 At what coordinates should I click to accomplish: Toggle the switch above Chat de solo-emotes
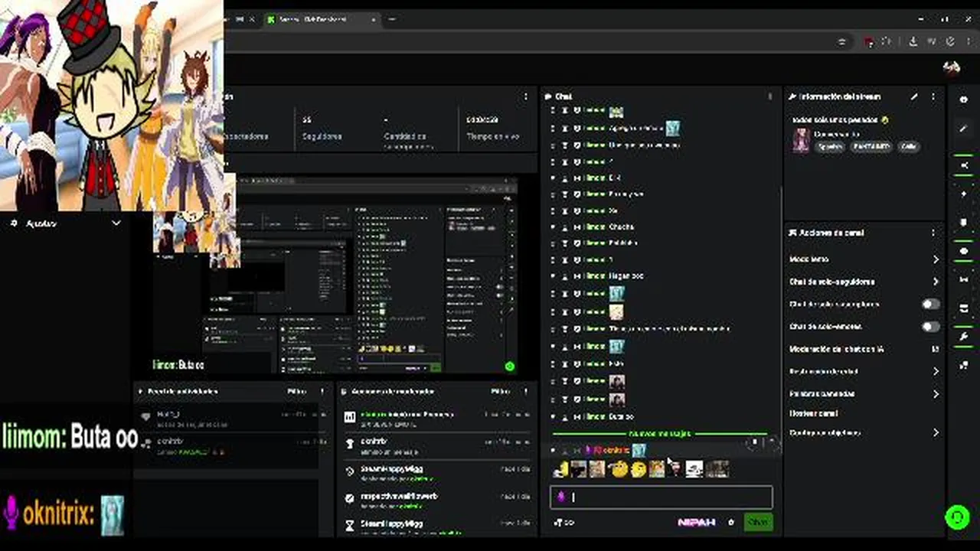930,304
